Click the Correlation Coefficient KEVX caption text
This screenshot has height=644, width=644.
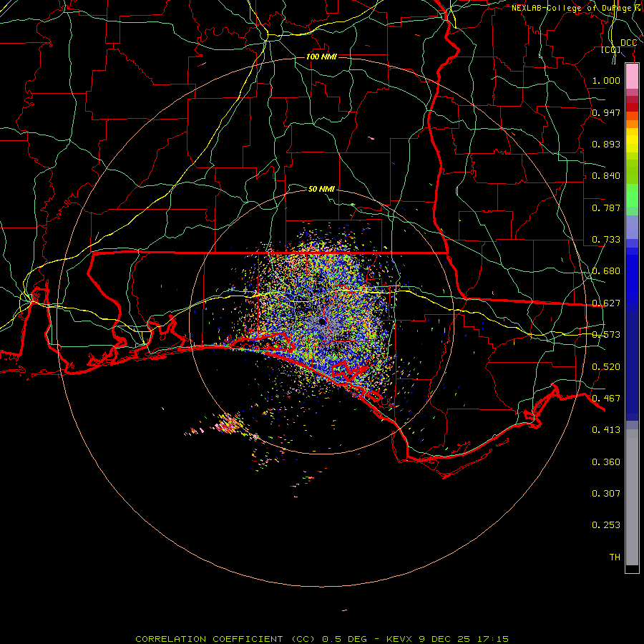[x=322, y=639]
